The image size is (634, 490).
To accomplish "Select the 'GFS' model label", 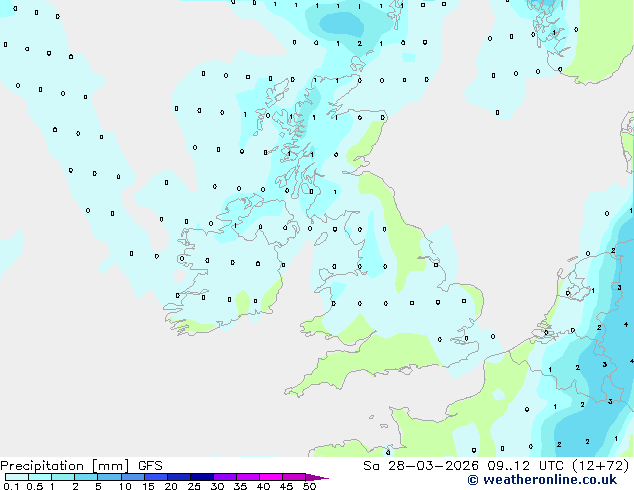I will tap(150, 466).
